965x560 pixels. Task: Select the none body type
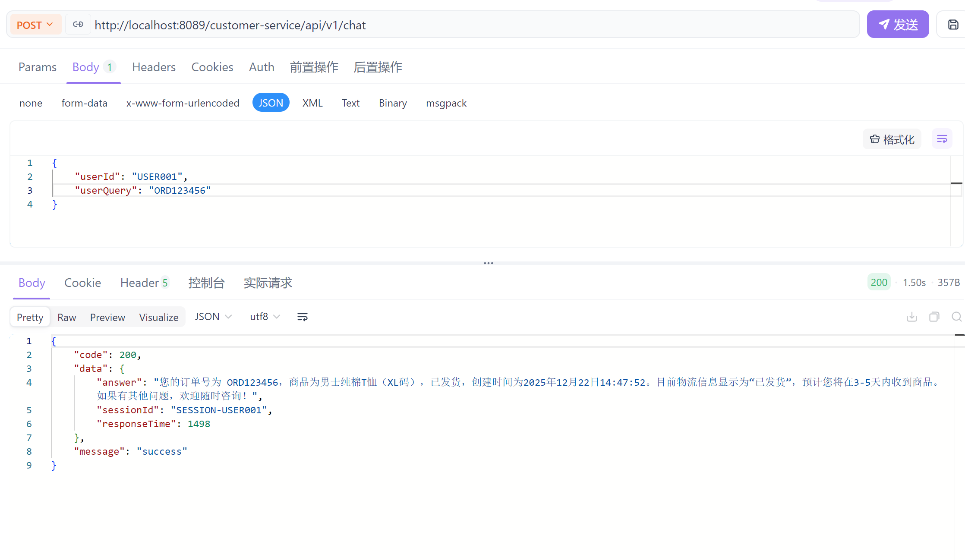click(x=31, y=103)
